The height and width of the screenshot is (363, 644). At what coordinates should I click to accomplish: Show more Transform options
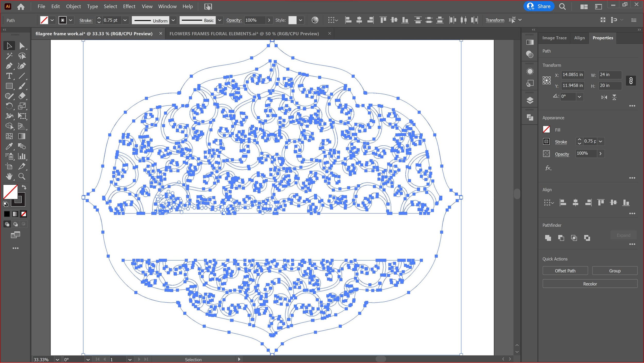tap(632, 106)
